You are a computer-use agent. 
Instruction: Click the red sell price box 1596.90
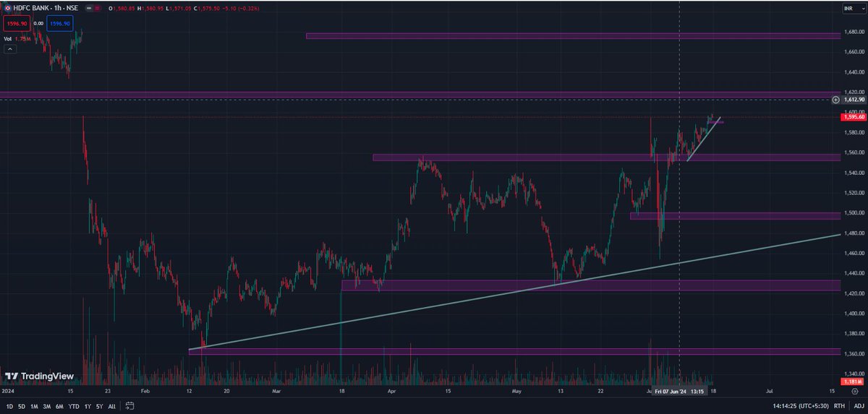click(x=15, y=23)
